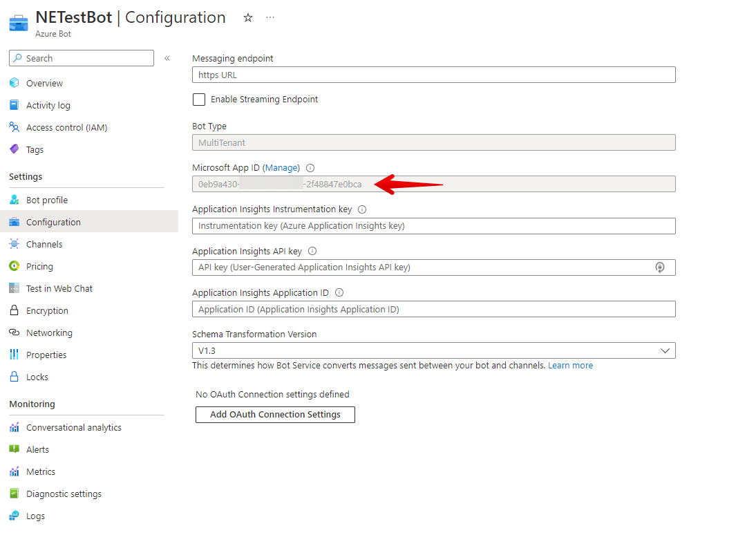756x535 pixels.
Task: Follow the Learn more link
Action: click(x=570, y=365)
